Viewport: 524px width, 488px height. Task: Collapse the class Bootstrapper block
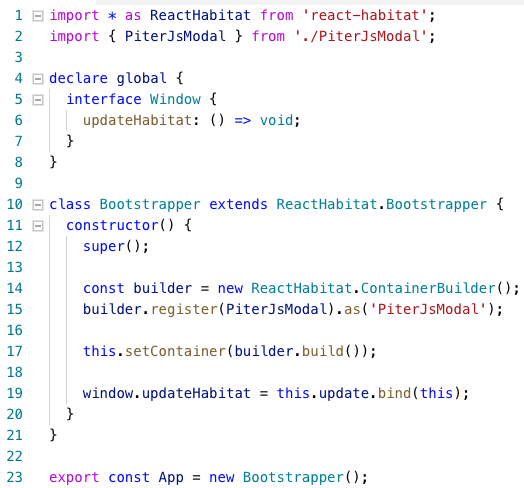click(38, 205)
